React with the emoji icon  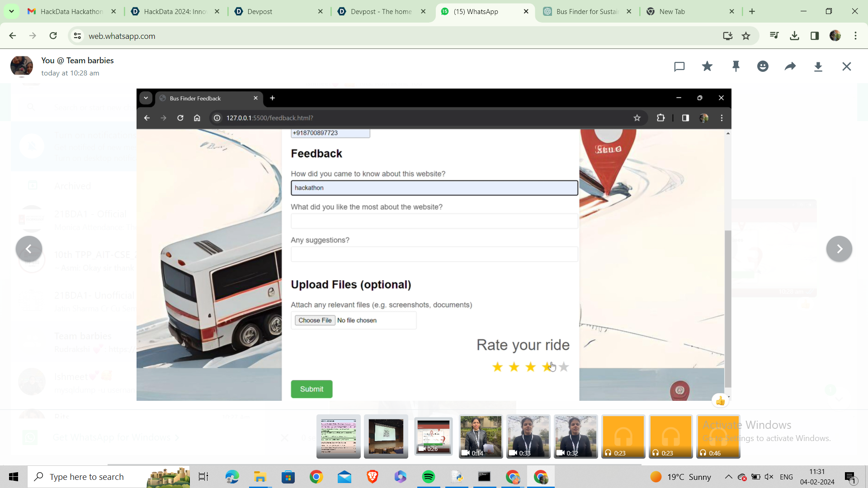tap(763, 67)
